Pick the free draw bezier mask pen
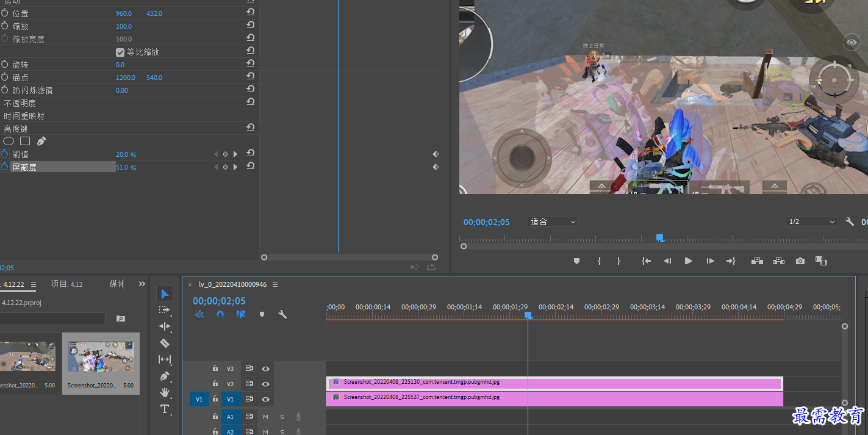 [41, 141]
